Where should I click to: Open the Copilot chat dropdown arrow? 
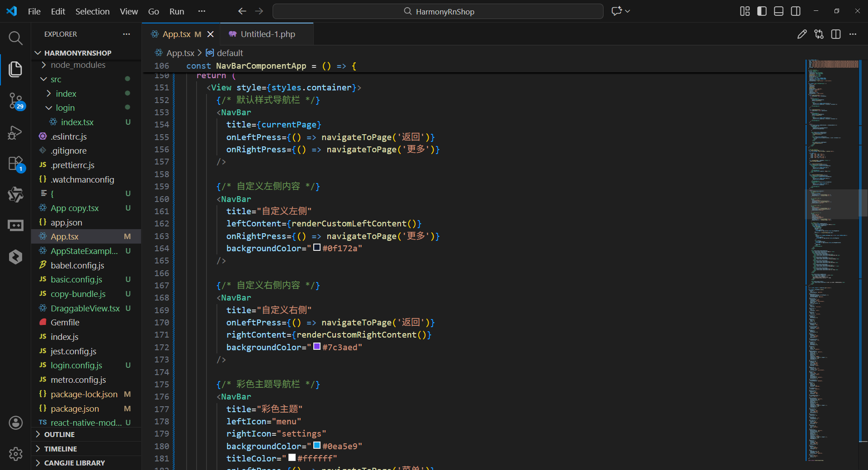click(x=628, y=11)
